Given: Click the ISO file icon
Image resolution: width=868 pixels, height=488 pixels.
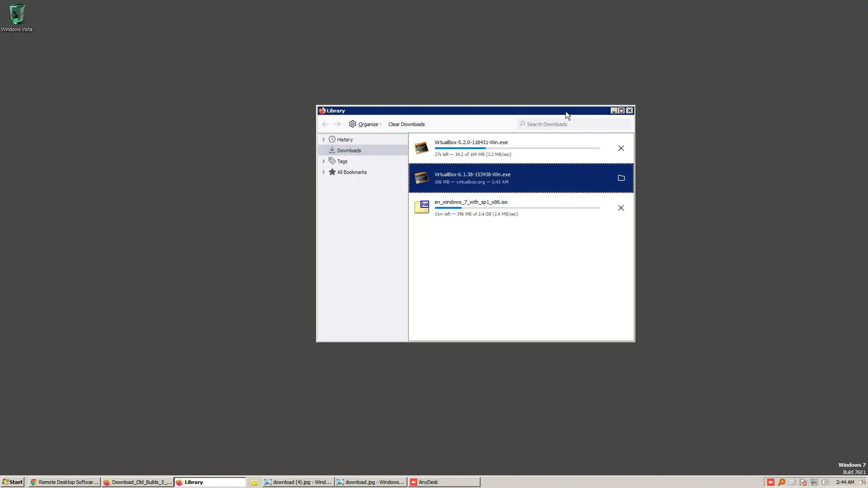Looking at the screenshot, I should tap(421, 207).
